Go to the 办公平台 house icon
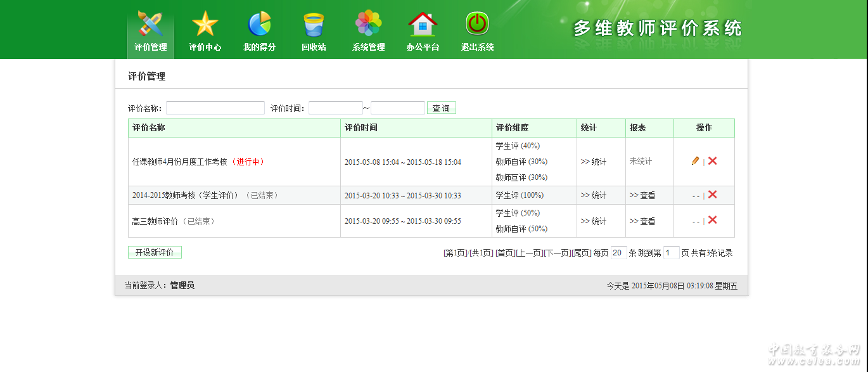This screenshot has width=868, height=372. pyautogui.click(x=423, y=25)
